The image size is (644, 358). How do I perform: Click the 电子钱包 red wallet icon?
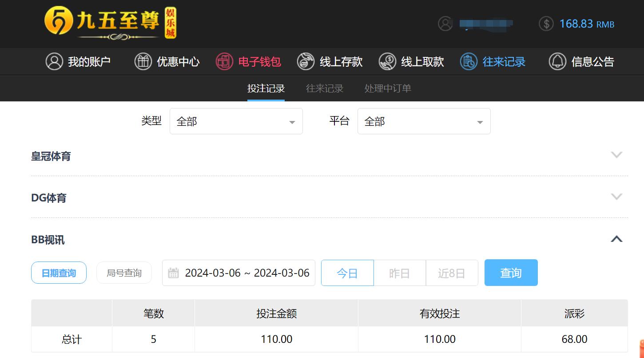(x=224, y=61)
